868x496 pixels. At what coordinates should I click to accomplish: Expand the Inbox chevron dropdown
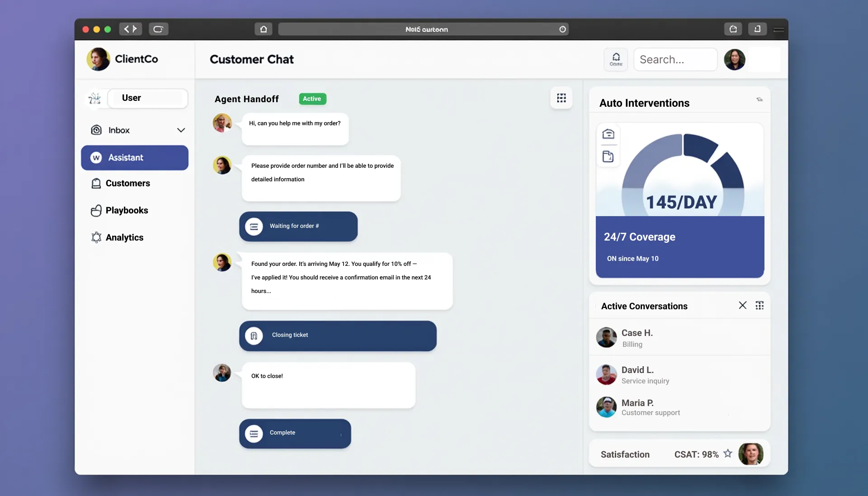pyautogui.click(x=181, y=130)
